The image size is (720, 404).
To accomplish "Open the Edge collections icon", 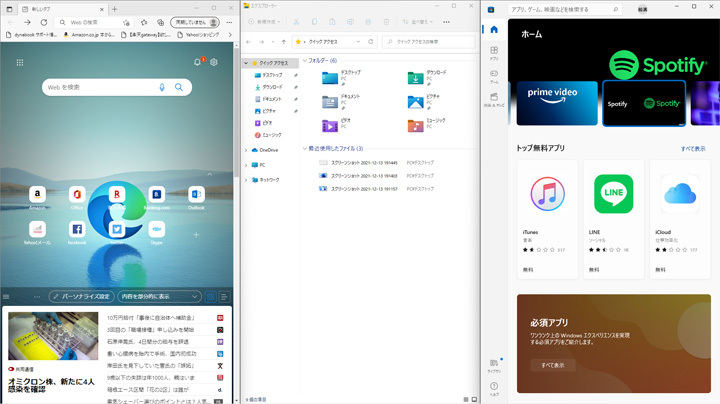I will tap(160, 22).
